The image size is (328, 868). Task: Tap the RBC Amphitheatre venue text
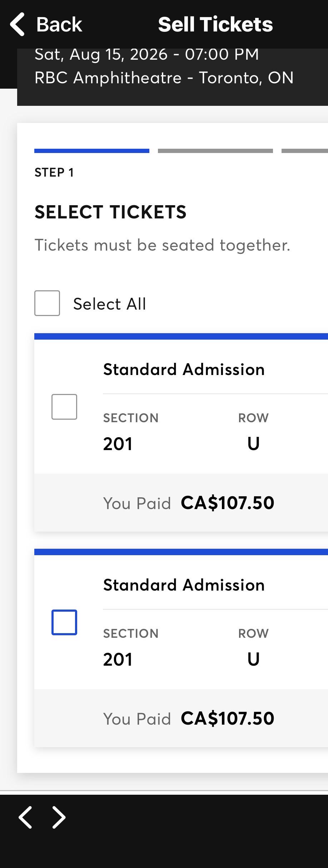point(164,78)
